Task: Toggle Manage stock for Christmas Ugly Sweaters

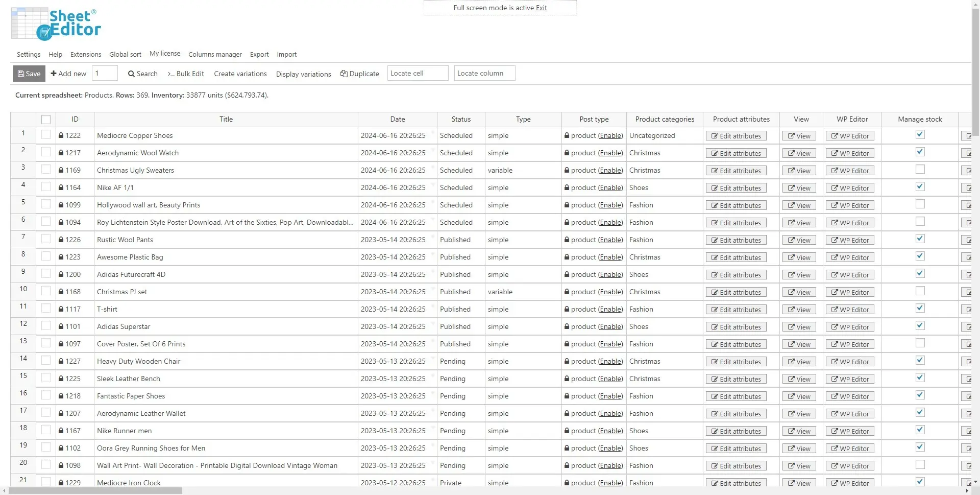Action: click(920, 169)
